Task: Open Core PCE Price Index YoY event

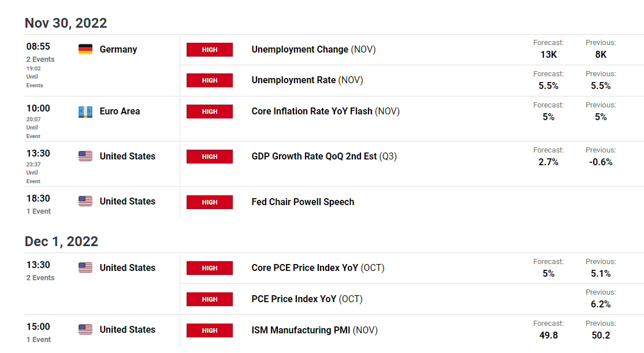Action: [x=318, y=268]
